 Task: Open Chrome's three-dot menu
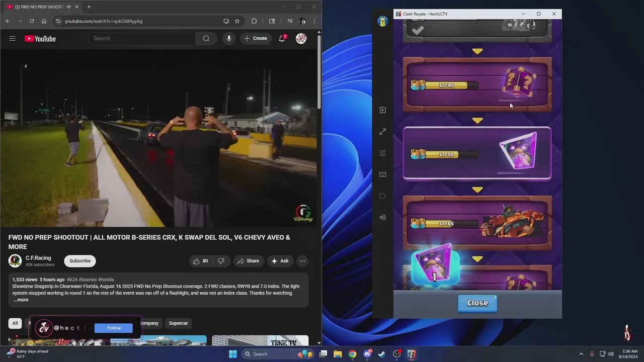(x=314, y=21)
